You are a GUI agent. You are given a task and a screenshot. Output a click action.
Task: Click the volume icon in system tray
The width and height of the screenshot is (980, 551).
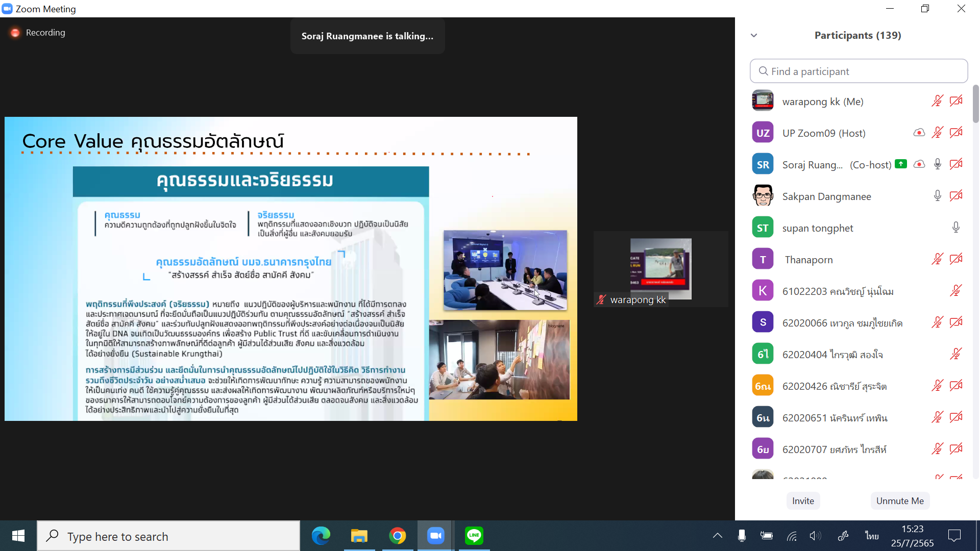pyautogui.click(x=815, y=536)
